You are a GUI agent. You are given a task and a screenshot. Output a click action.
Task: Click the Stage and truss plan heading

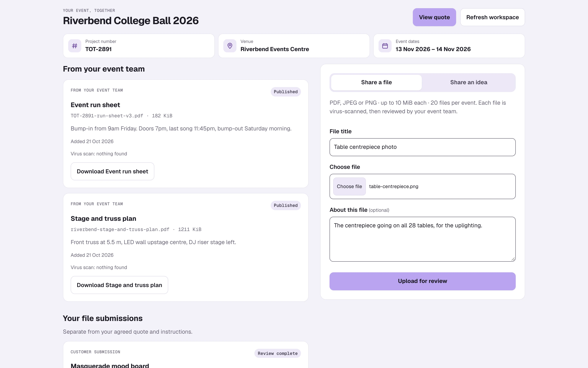click(x=103, y=219)
